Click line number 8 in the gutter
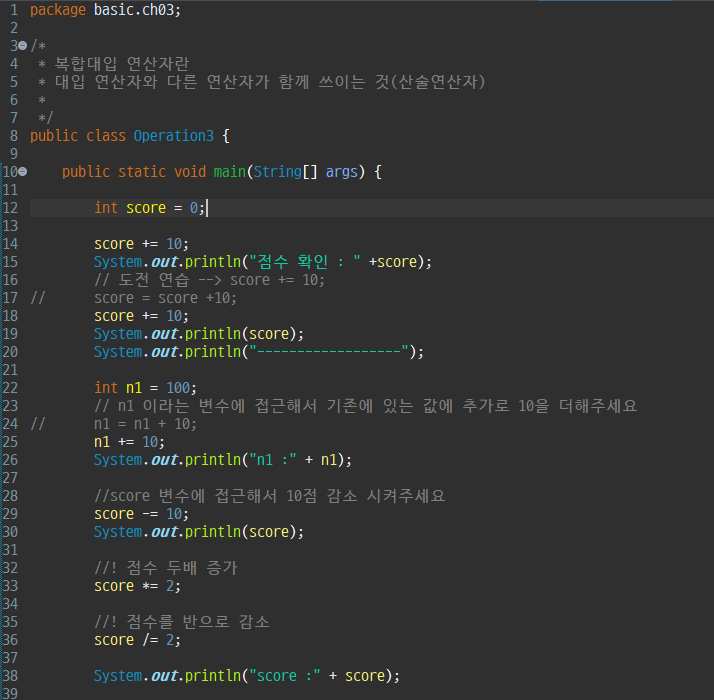The image size is (714, 700). point(14,136)
